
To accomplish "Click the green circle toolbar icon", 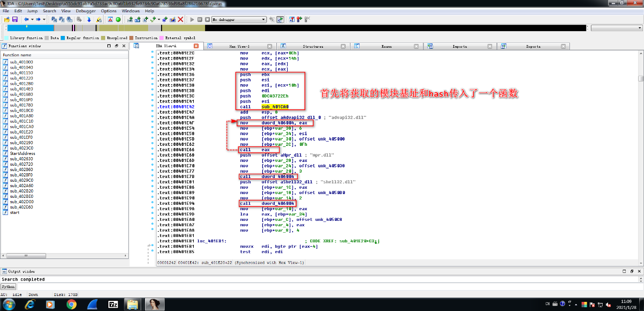I will (118, 19).
